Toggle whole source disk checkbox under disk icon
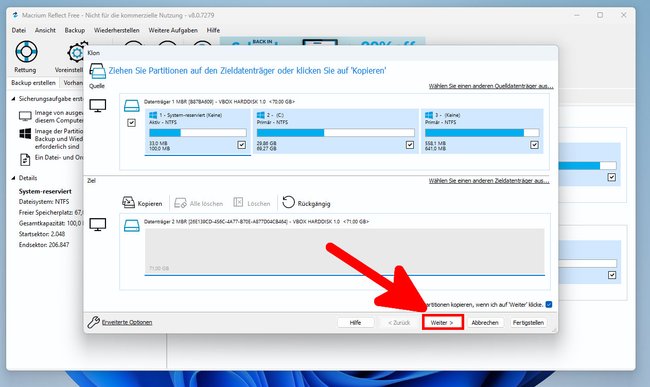650x387 pixels. coord(131,123)
